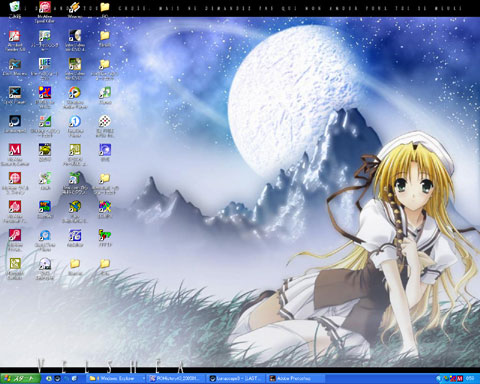Screen dimensions: 480x384
Task: Open the green triangle shortcut icon
Action: [x=45, y=121]
